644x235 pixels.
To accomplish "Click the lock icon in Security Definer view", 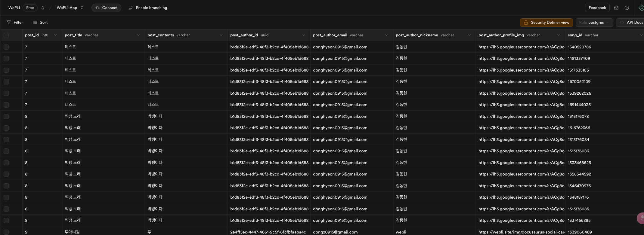I will [526, 23].
